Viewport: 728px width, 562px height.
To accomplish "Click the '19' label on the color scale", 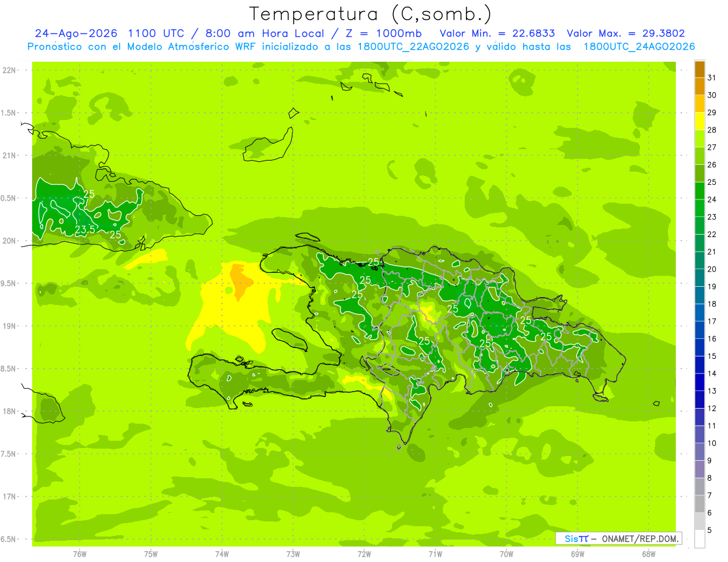I will [712, 286].
